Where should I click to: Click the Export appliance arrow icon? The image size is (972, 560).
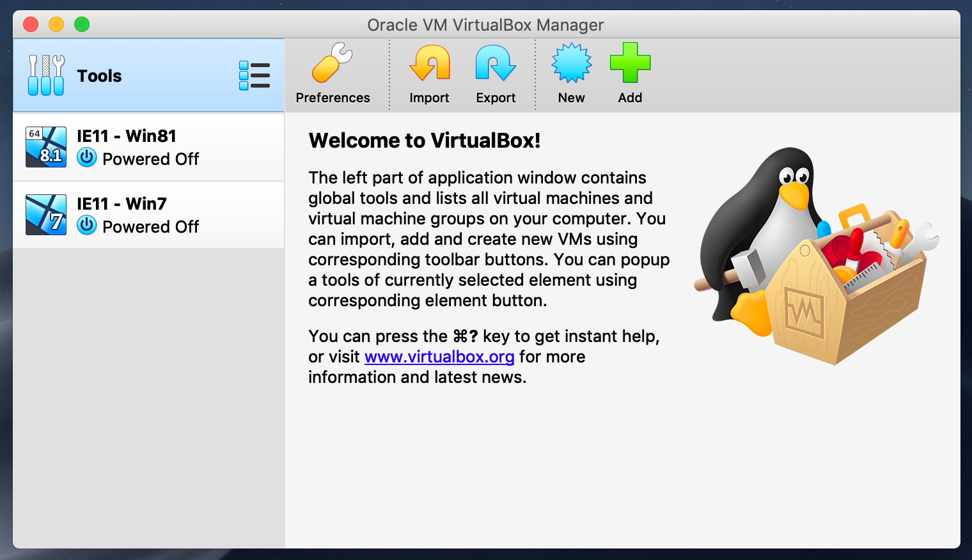pos(496,63)
